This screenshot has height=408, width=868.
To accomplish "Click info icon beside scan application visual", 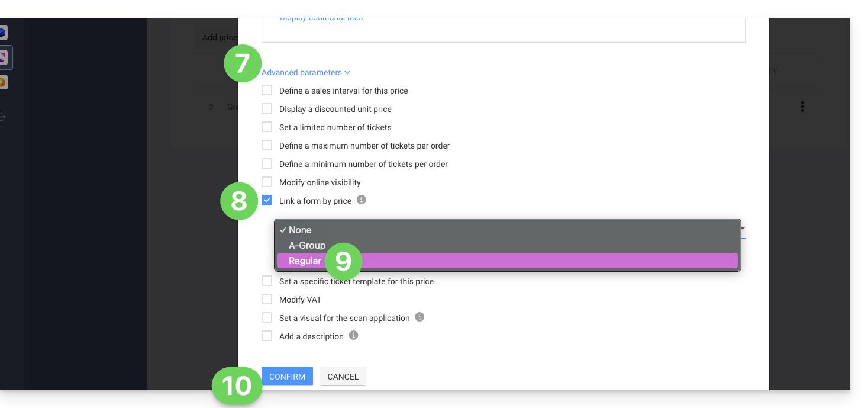I will click(420, 317).
